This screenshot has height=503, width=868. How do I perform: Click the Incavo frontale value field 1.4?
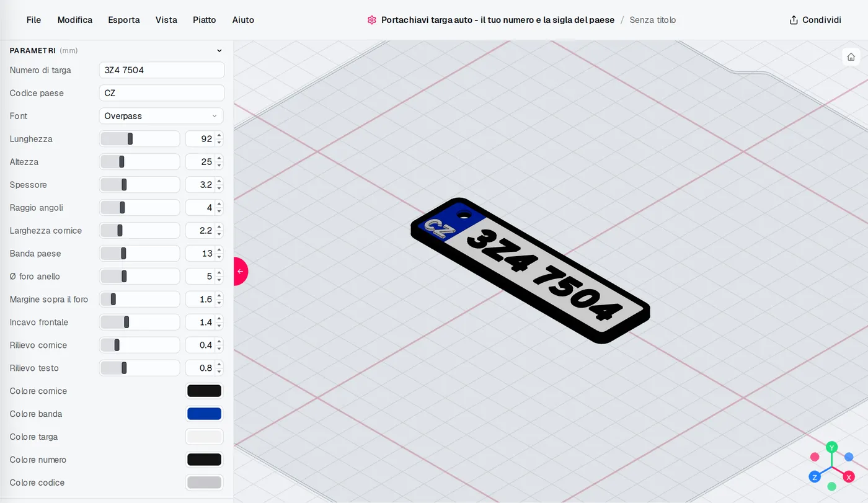pyautogui.click(x=200, y=323)
